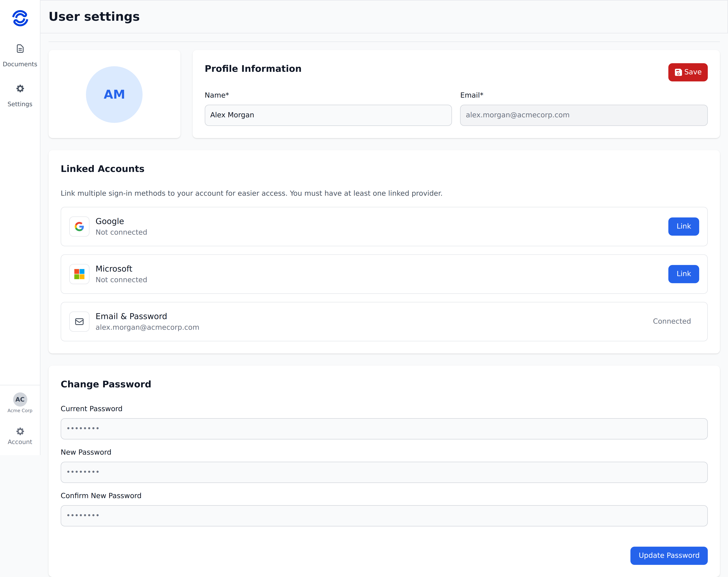Click the 'Link multiple sign-in methods' description
This screenshot has width=728, height=577.
(x=252, y=193)
